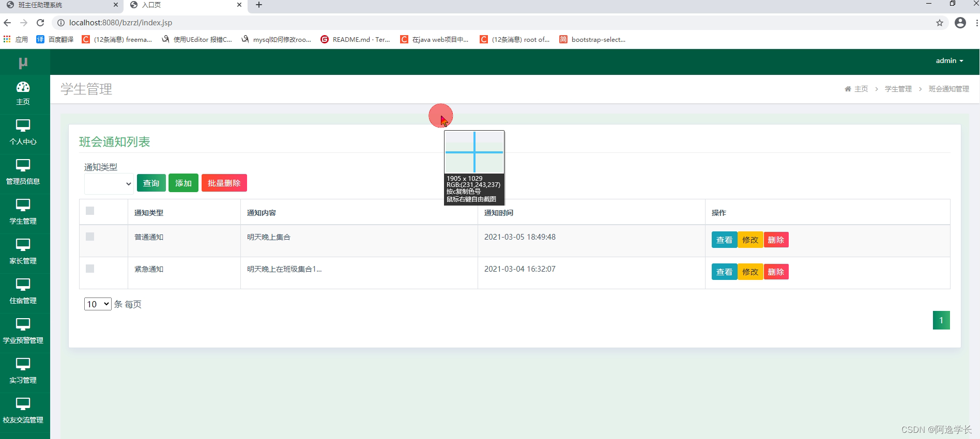Open 使用UEditor 报错 bookmark
Screen dimensions: 980x439
pos(197,39)
